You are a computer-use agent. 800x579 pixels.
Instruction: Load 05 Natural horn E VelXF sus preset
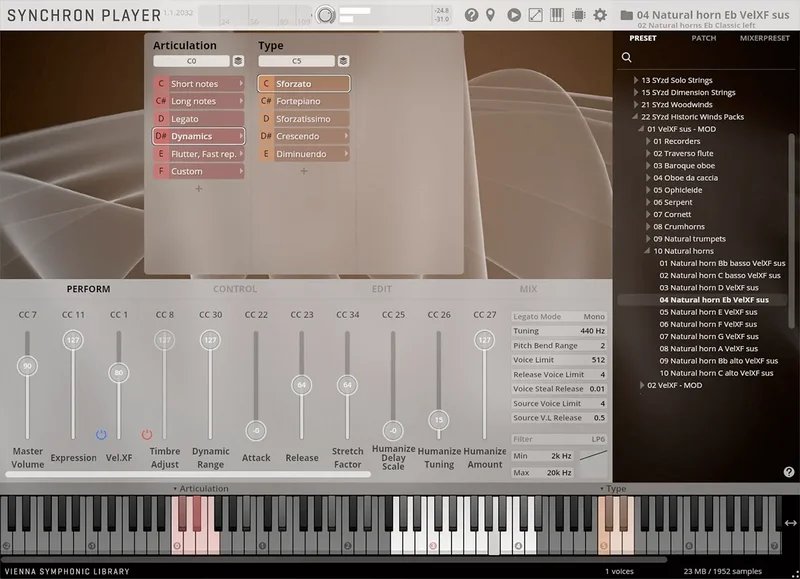click(708, 312)
